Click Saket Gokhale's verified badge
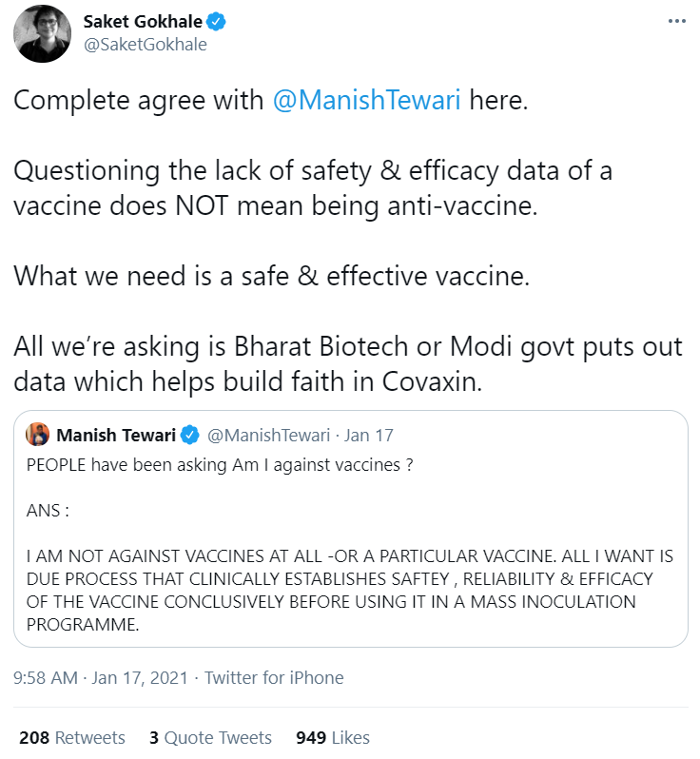This screenshot has height=759, width=700. tap(243, 22)
